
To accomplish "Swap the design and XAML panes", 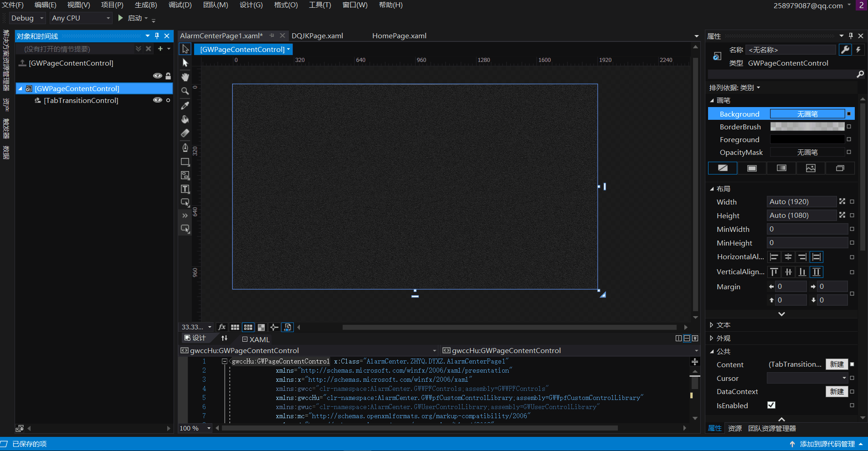I will point(224,338).
